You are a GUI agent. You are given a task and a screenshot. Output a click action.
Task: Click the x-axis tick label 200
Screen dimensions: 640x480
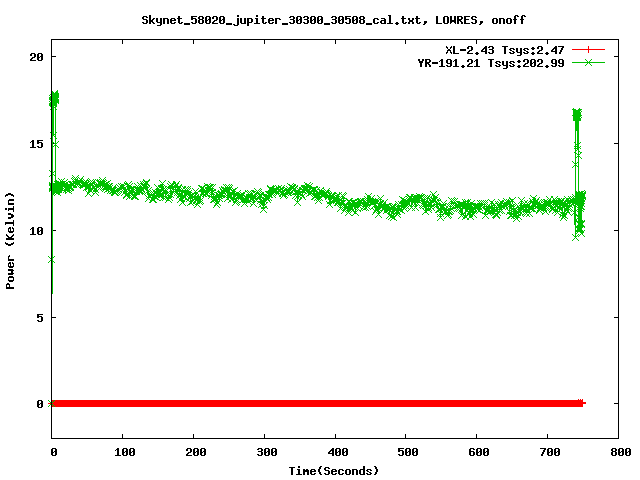click(x=196, y=452)
